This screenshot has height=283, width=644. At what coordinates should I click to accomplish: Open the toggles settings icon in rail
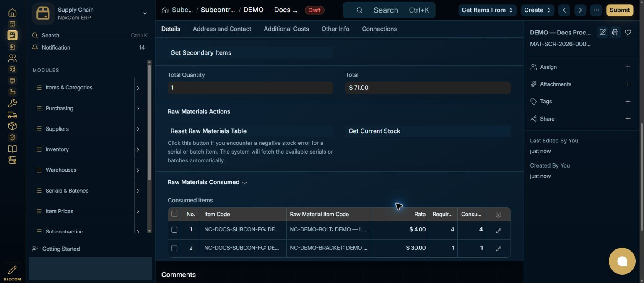12,160
